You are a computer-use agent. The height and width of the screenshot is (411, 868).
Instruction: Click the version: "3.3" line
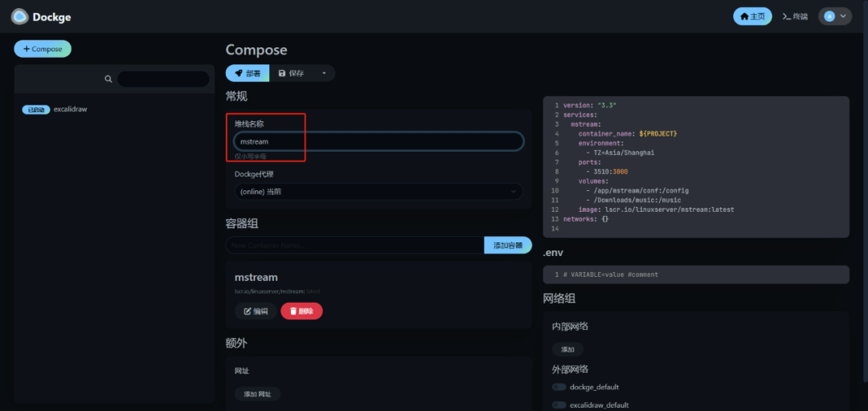click(590, 105)
